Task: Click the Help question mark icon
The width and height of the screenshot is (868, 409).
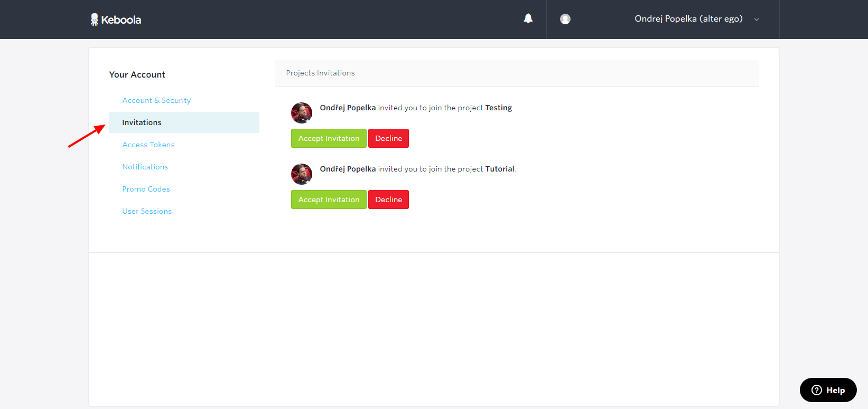Action: pos(817,390)
